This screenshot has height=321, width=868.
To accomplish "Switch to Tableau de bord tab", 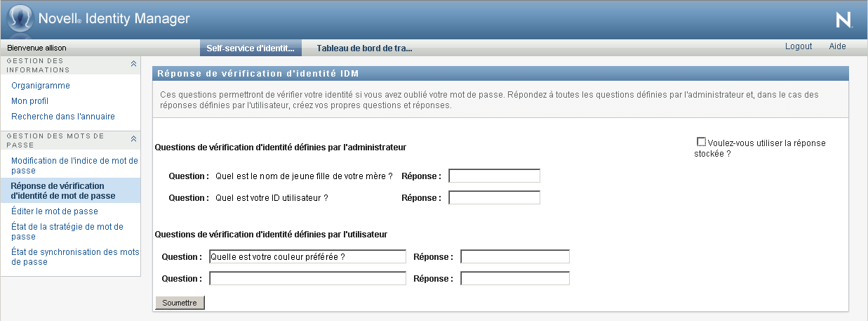I will tap(364, 48).
